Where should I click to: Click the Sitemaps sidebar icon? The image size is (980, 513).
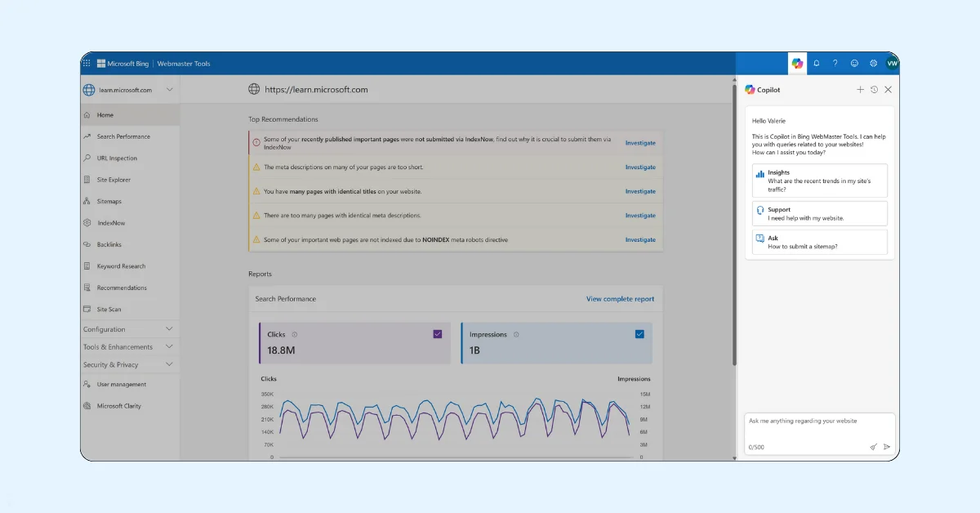[x=87, y=201]
